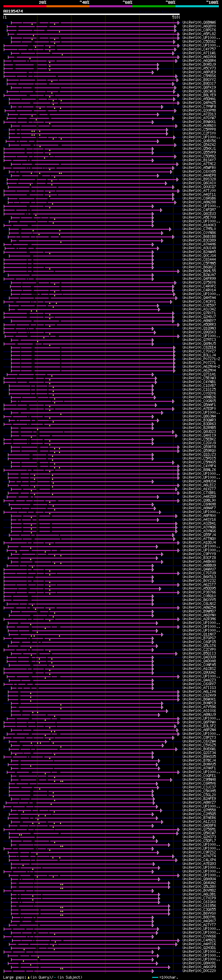This screenshot has height=980, width=222.
Task: Select hit label UniRef100_A6ZM04-2
Action: (x=201, y=366)
